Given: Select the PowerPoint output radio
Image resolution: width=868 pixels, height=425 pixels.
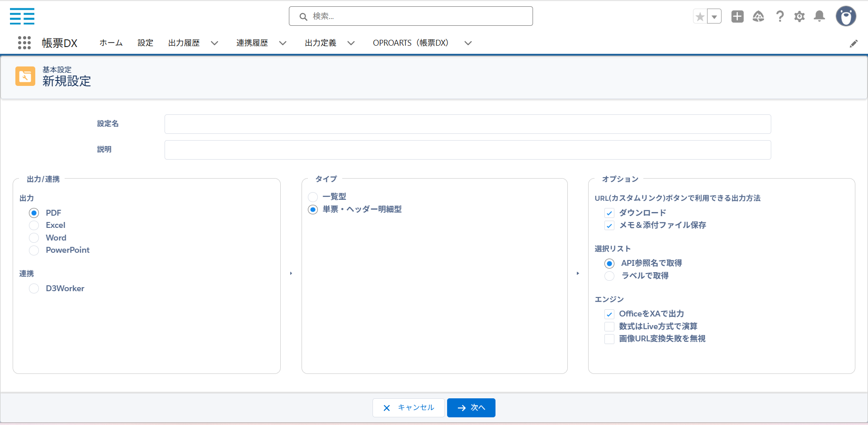Looking at the screenshot, I should [x=34, y=250].
